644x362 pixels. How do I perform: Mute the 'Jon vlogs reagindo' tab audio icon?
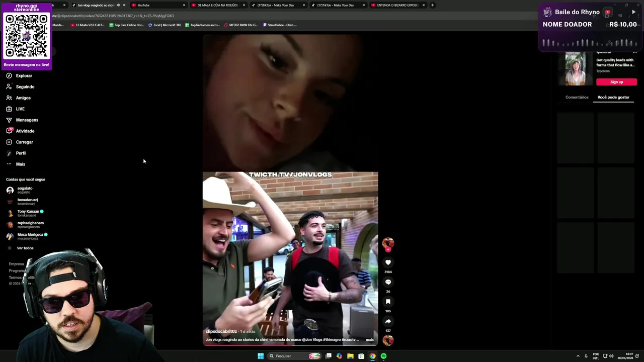[118, 5]
